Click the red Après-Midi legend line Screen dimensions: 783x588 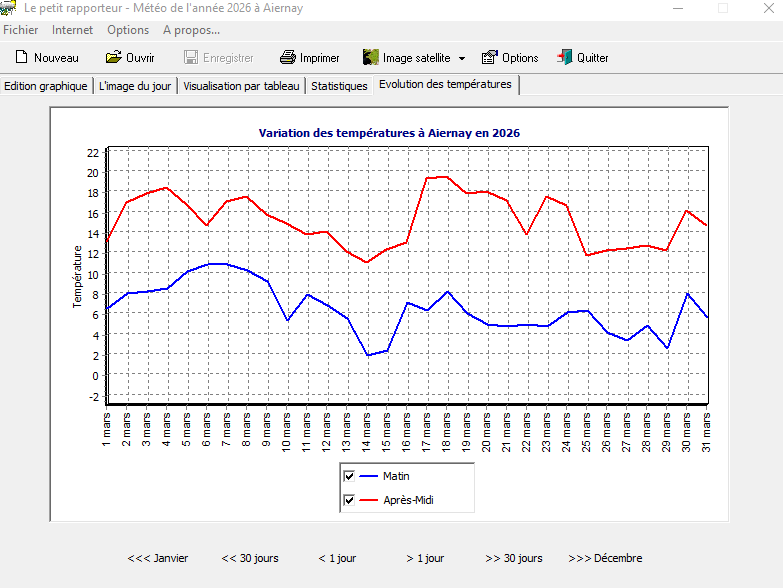click(x=368, y=500)
